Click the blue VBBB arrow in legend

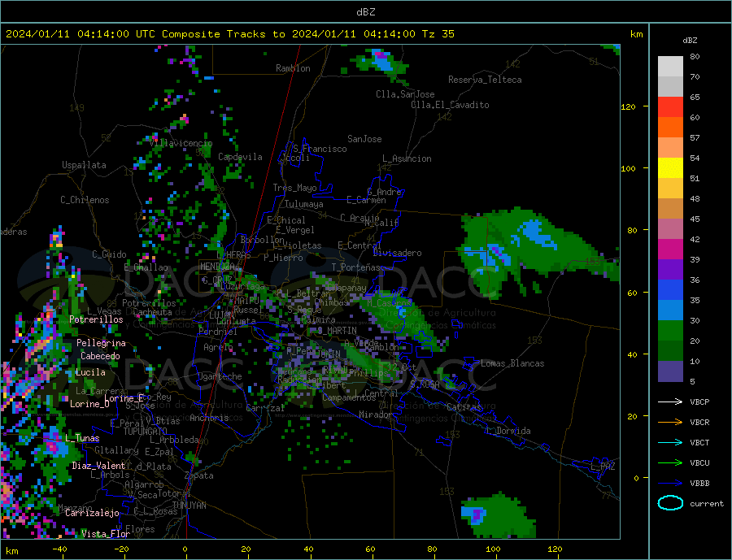tap(670, 483)
